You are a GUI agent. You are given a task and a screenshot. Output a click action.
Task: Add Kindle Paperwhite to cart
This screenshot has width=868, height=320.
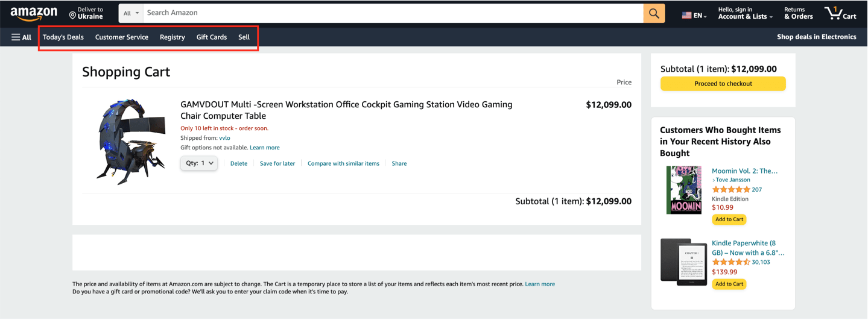pos(729,284)
